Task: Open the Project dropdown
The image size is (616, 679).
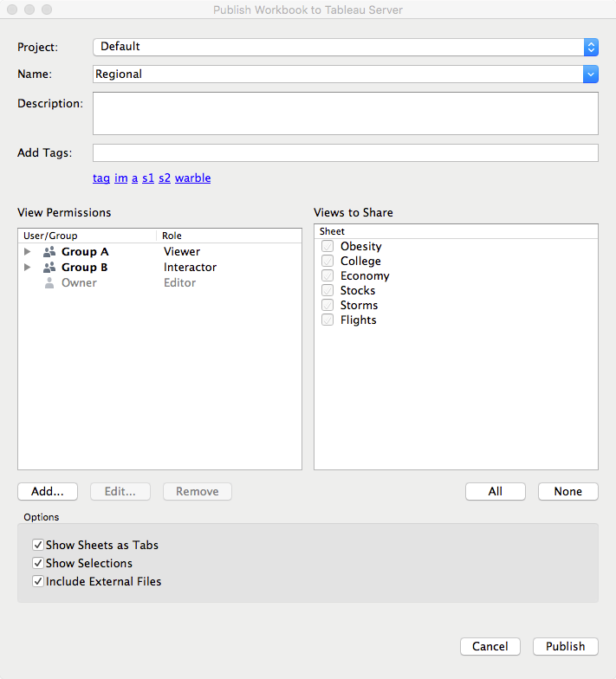Action: [591, 47]
